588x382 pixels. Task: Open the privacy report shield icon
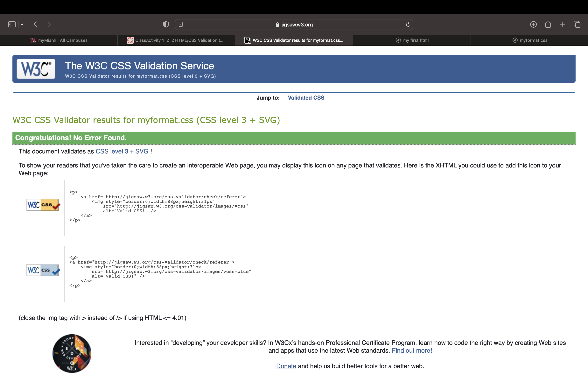point(166,24)
